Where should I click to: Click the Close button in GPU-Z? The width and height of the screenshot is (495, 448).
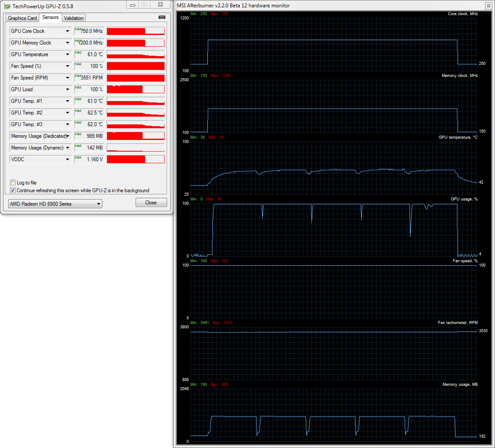coord(151,203)
